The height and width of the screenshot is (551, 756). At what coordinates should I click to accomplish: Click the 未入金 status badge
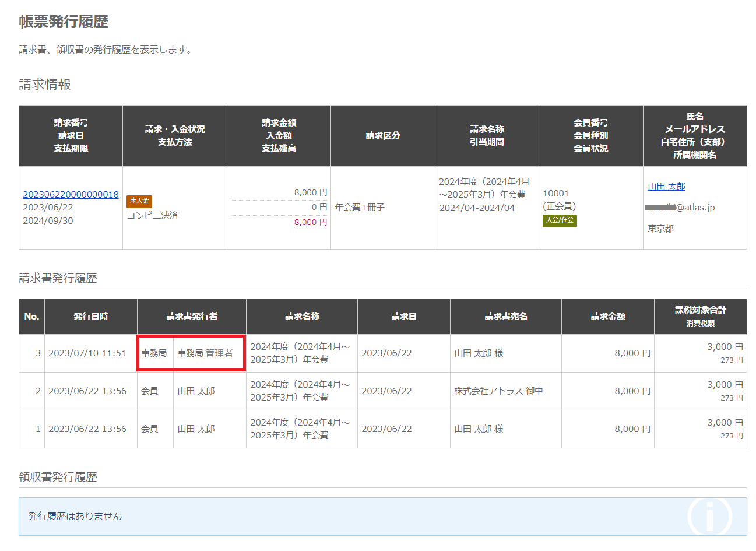139,201
